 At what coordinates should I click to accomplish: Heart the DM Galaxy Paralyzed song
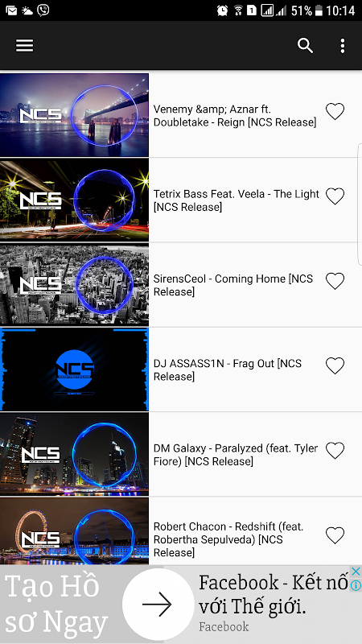[335, 451]
